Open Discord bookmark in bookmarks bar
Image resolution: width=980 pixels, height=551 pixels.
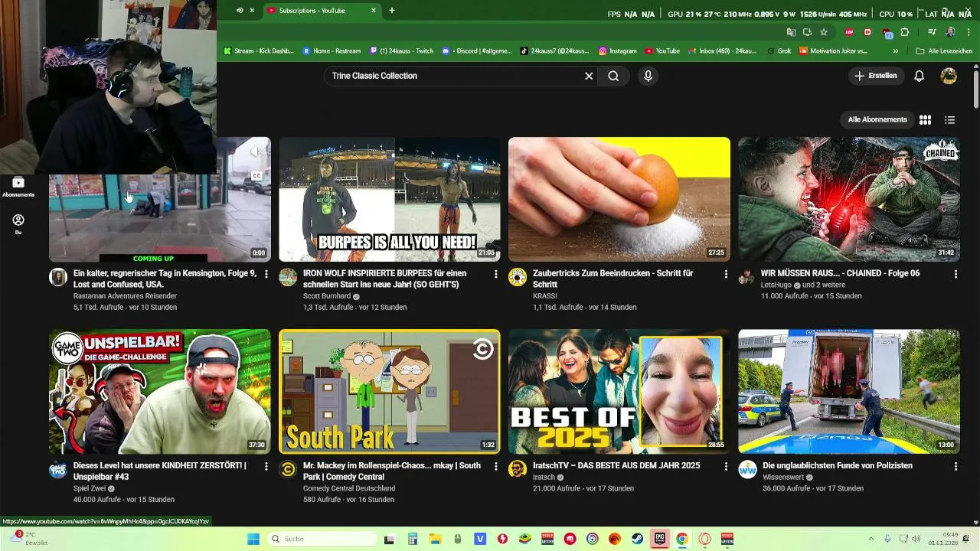click(476, 51)
